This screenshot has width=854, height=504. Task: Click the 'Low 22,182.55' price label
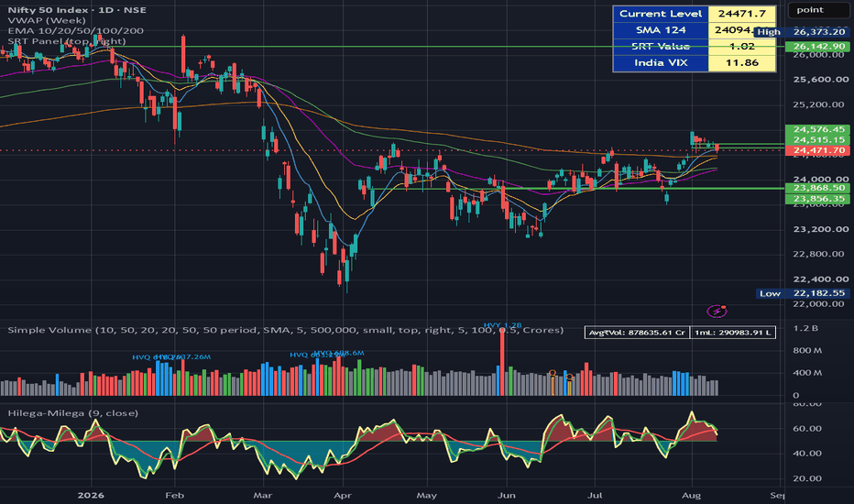pos(803,293)
